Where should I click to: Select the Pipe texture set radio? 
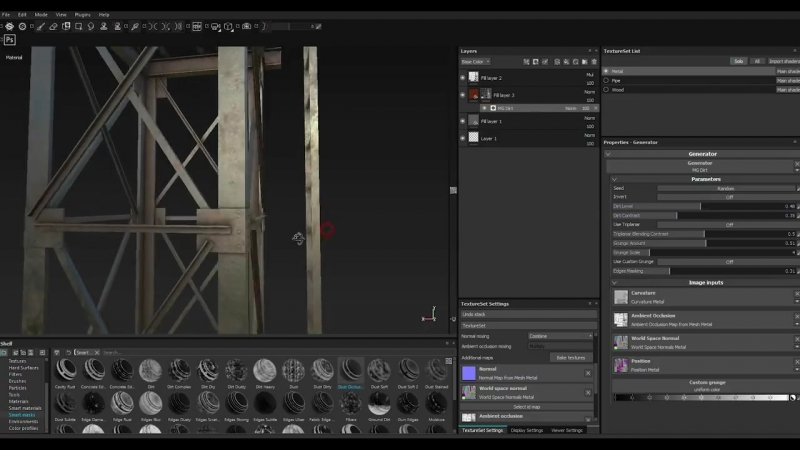[x=606, y=81]
